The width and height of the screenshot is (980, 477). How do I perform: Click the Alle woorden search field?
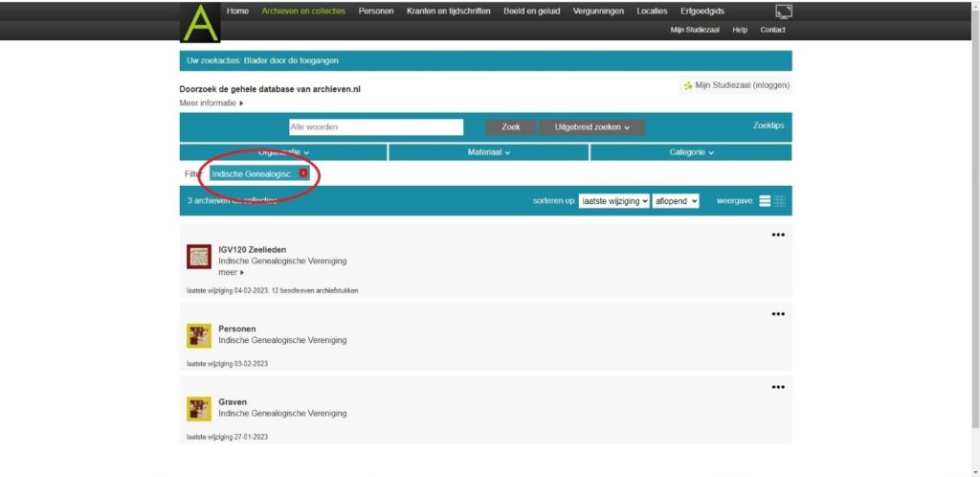tap(376, 126)
